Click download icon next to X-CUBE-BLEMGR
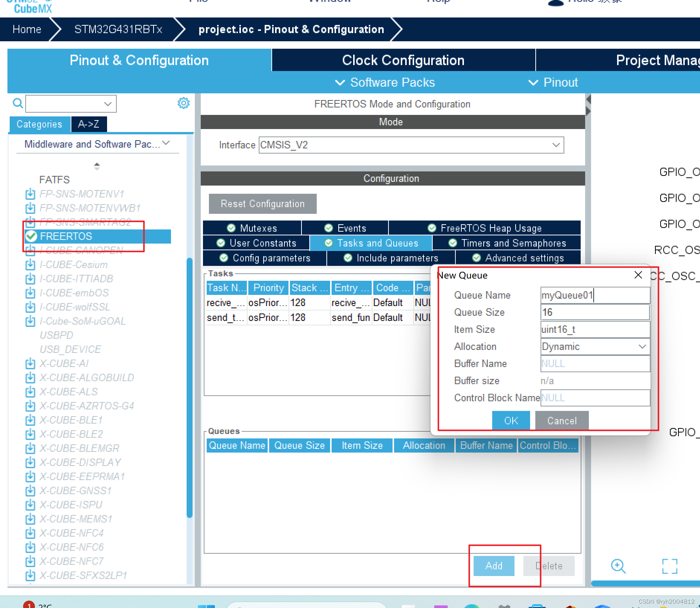This screenshot has height=608, width=700. point(30,448)
